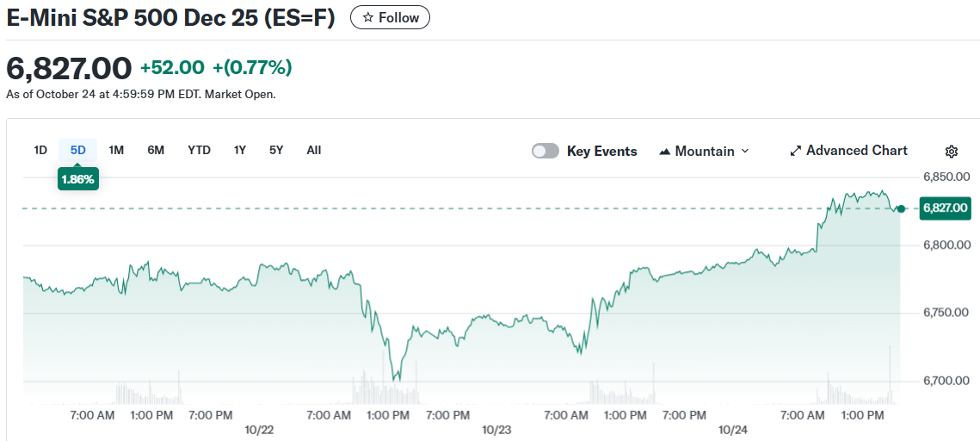Toggle the Key Events switch
The image size is (980, 441).
click(545, 152)
